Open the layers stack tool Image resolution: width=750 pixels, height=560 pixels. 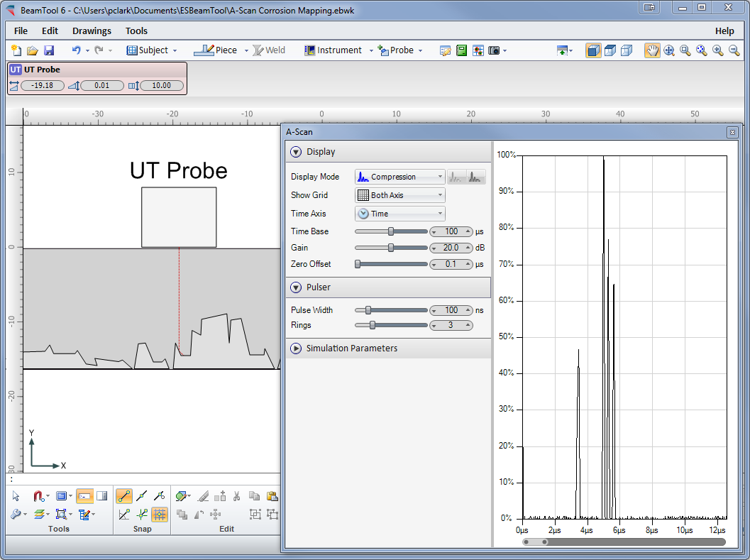(39, 515)
